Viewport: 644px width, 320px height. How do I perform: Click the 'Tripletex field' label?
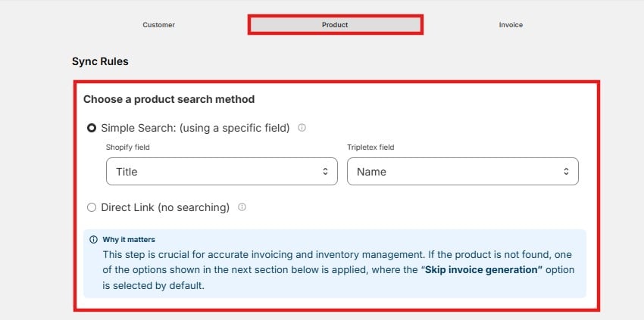pyautogui.click(x=370, y=148)
